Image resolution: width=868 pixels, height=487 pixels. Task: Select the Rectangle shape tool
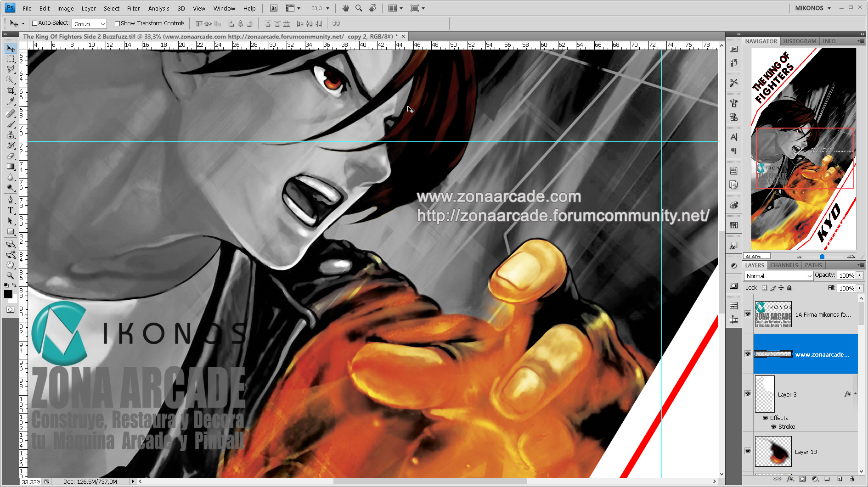point(11,231)
